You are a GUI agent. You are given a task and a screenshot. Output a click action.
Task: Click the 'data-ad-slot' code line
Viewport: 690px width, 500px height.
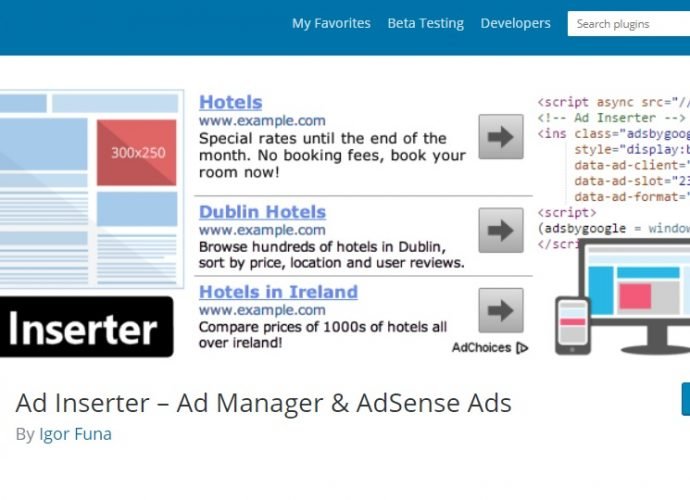(x=632, y=181)
